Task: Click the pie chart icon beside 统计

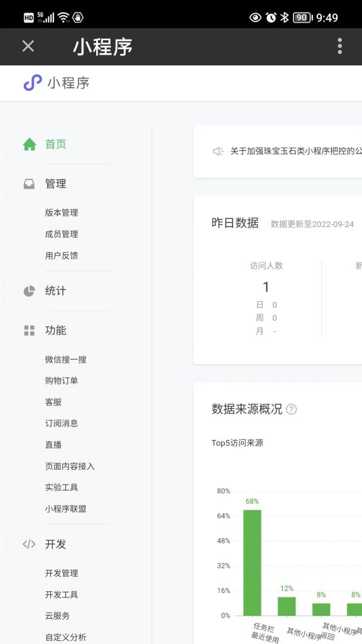Action: tap(29, 291)
